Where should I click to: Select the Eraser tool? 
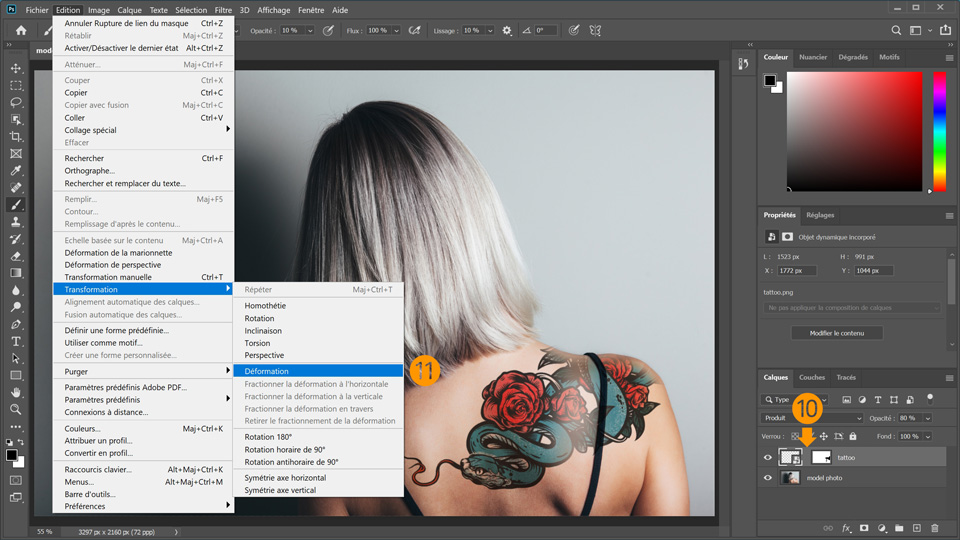pyautogui.click(x=16, y=257)
